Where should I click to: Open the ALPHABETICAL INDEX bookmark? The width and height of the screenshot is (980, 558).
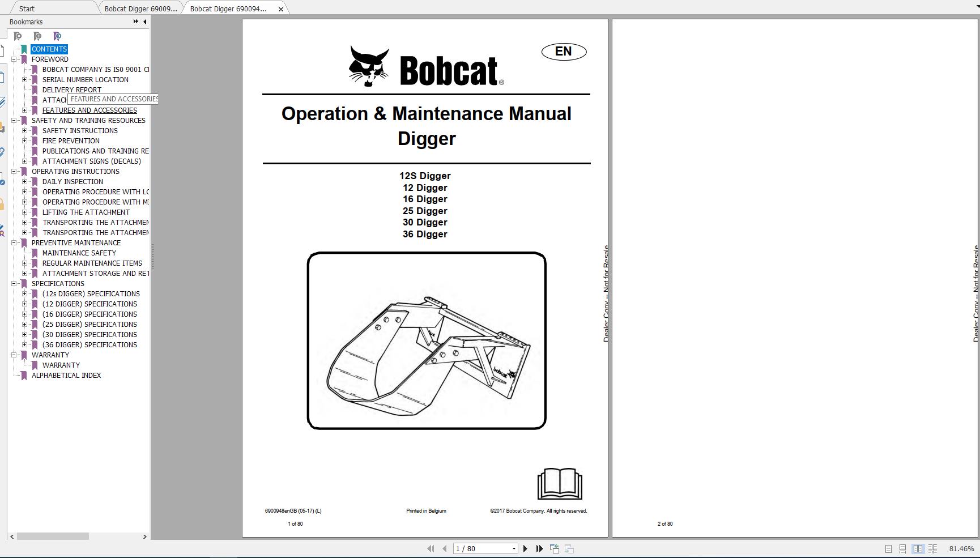(66, 375)
